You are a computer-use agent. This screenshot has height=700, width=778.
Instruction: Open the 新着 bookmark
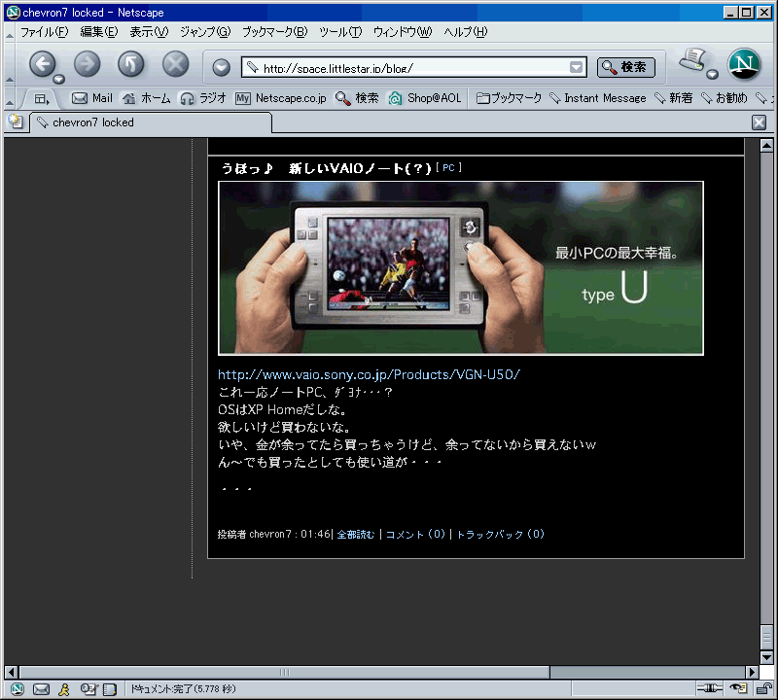pyautogui.click(x=673, y=98)
